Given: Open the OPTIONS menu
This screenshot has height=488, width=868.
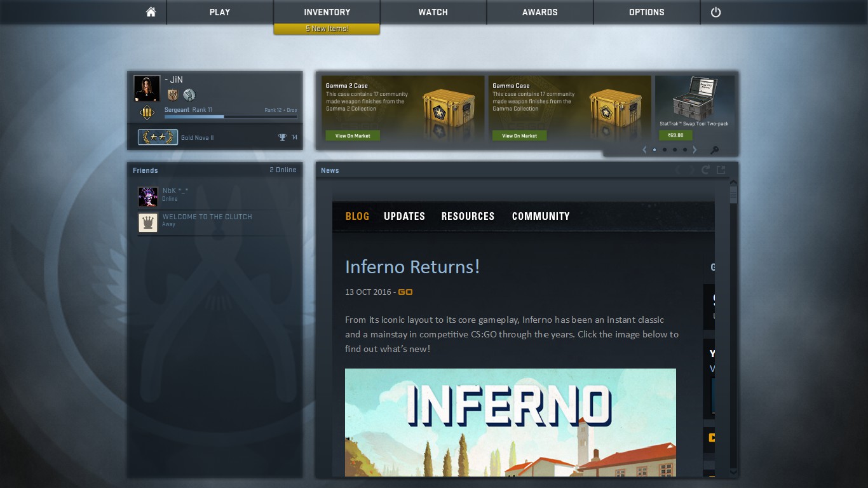Looking at the screenshot, I should pyautogui.click(x=647, y=12).
